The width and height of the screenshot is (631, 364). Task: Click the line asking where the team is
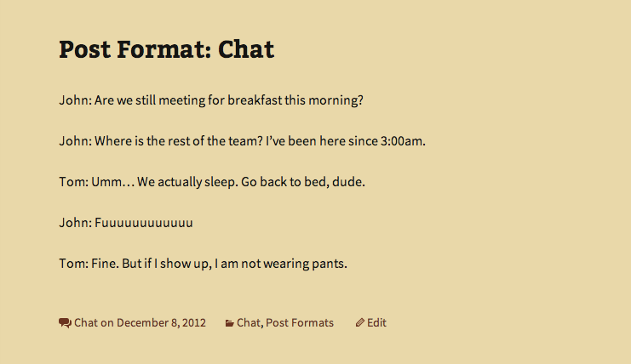[242, 141]
